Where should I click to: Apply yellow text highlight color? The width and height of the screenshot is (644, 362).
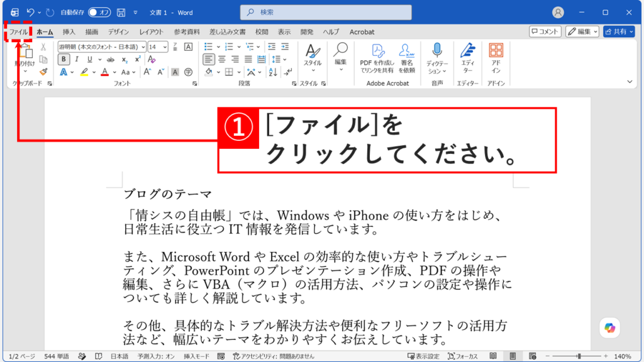[x=84, y=73]
